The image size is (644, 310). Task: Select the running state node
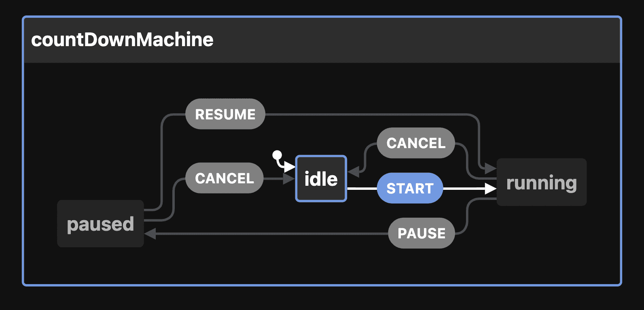(541, 183)
